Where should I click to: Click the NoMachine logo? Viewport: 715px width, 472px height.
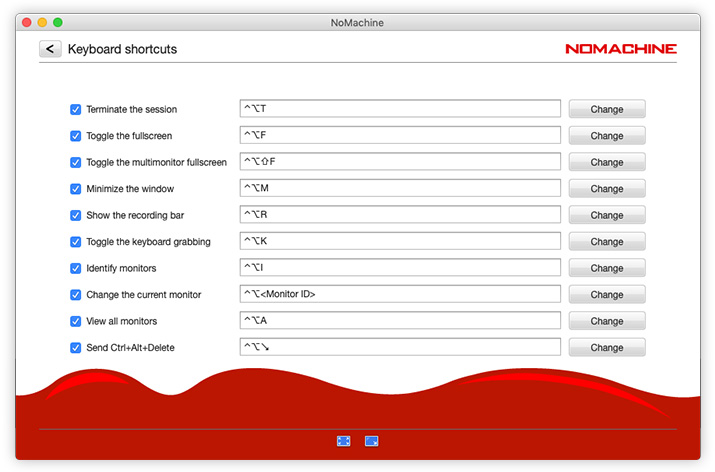(x=620, y=48)
